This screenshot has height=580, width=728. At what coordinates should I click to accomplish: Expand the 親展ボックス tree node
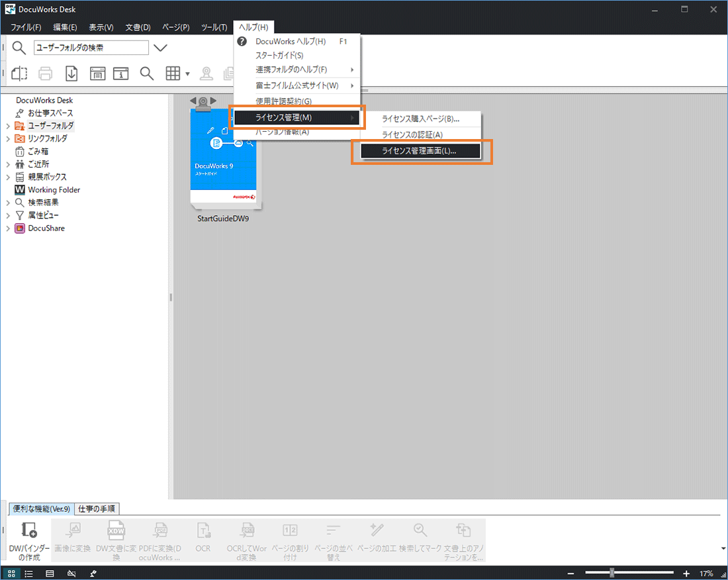click(x=8, y=177)
